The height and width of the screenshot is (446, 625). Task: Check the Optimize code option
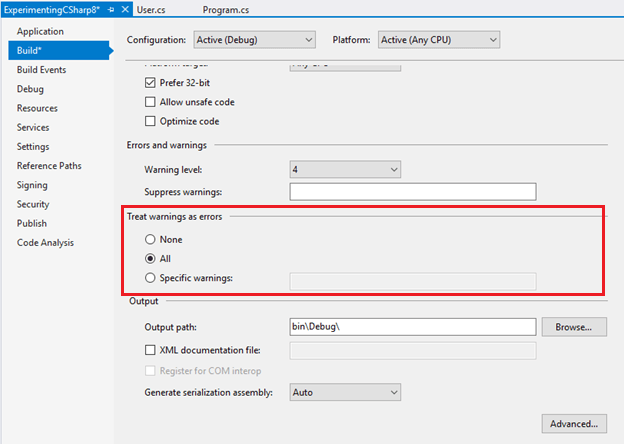151,121
